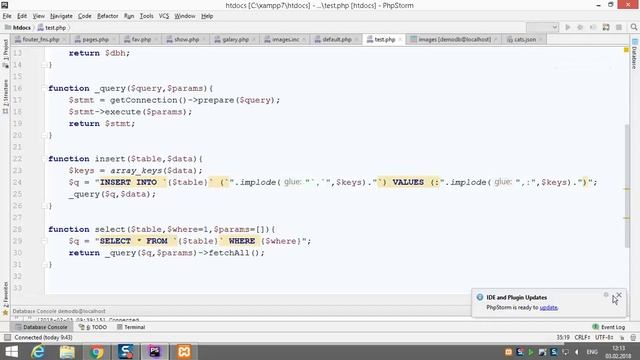Viewport: 640px width, 360px height.
Task: Close the default.php editor tab
Action: (356, 40)
